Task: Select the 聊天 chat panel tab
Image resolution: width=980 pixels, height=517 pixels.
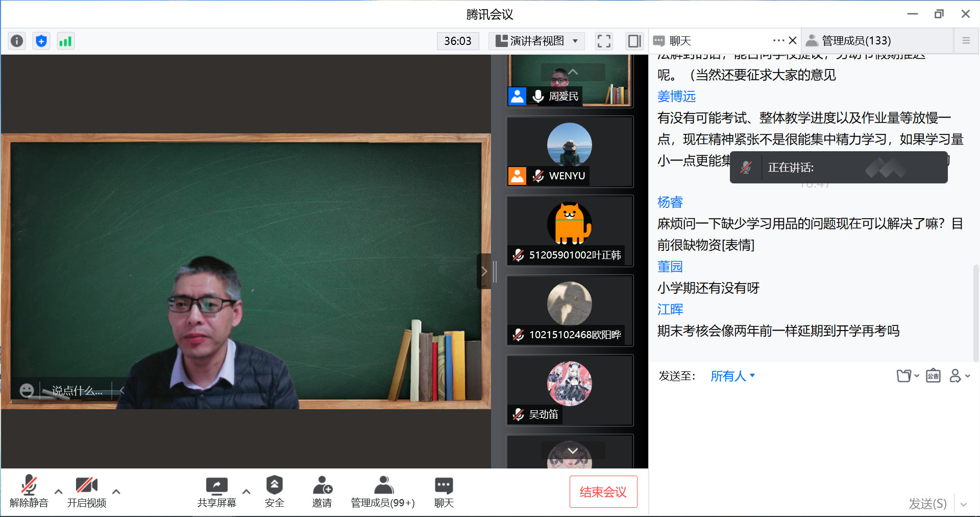Action: (680, 41)
